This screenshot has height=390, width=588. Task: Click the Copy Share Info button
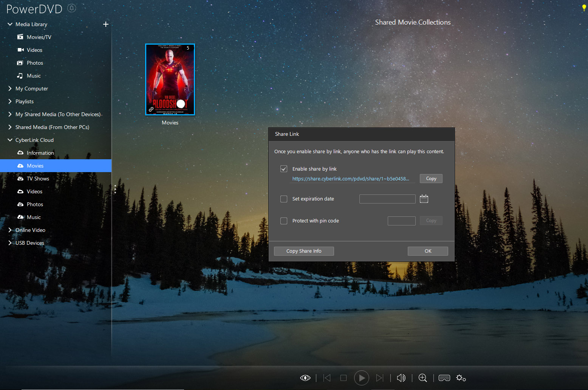304,251
